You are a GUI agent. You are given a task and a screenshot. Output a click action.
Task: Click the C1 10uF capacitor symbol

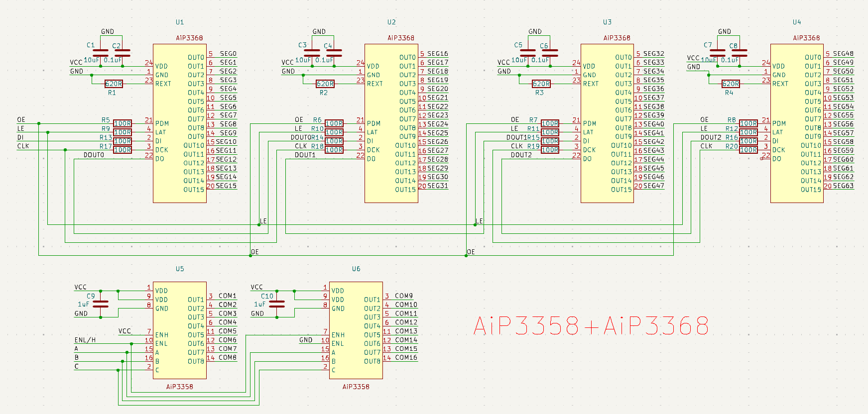101,53
